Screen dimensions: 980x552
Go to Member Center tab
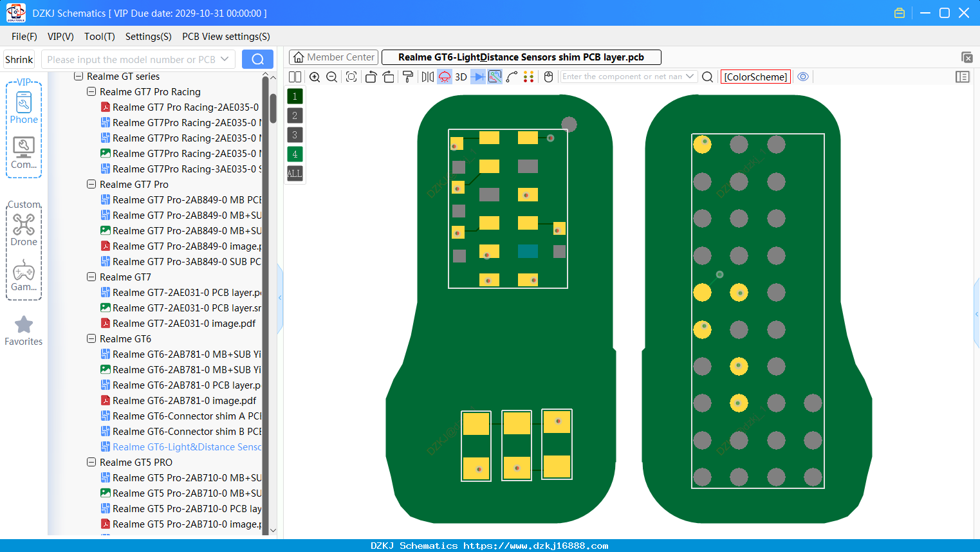pyautogui.click(x=333, y=57)
